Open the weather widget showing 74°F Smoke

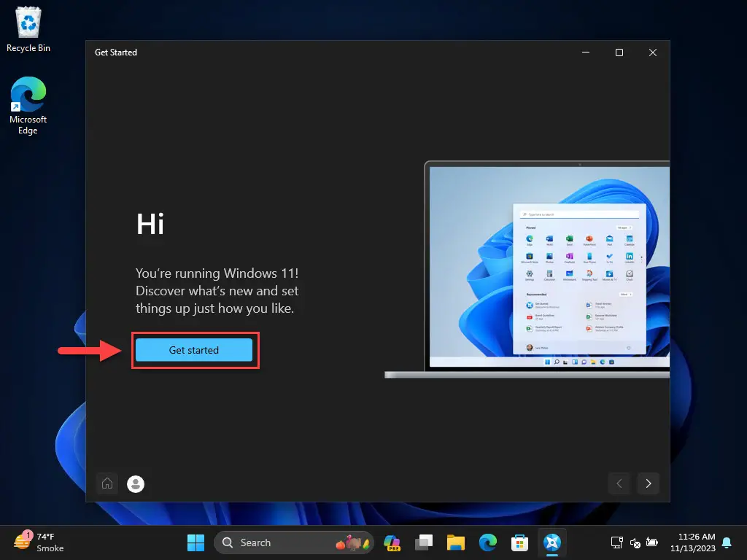coord(39,542)
